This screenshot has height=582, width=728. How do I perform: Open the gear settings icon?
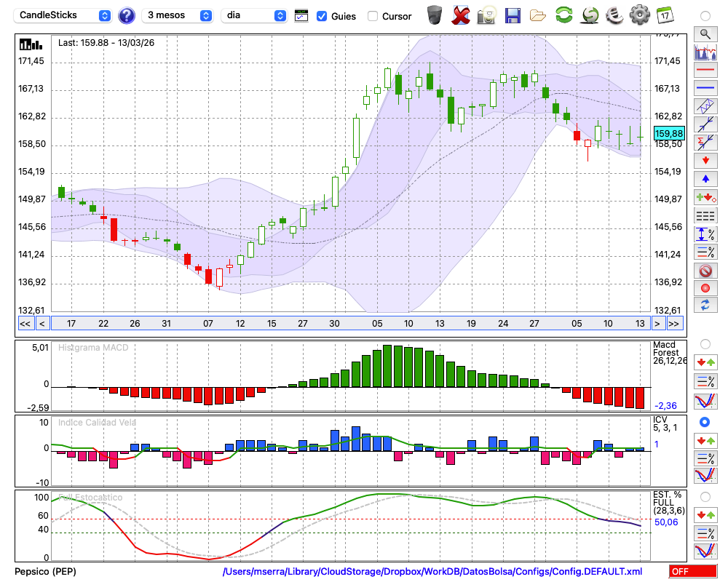pos(639,15)
